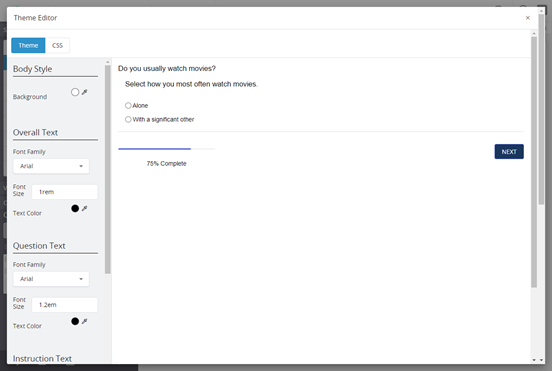This screenshot has width=552, height=371.
Task: Open the Overall Text color swatch
Action: [x=75, y=208]
